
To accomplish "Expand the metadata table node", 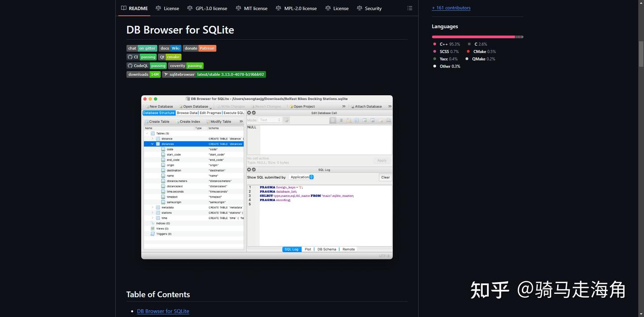I will point(153,207).
